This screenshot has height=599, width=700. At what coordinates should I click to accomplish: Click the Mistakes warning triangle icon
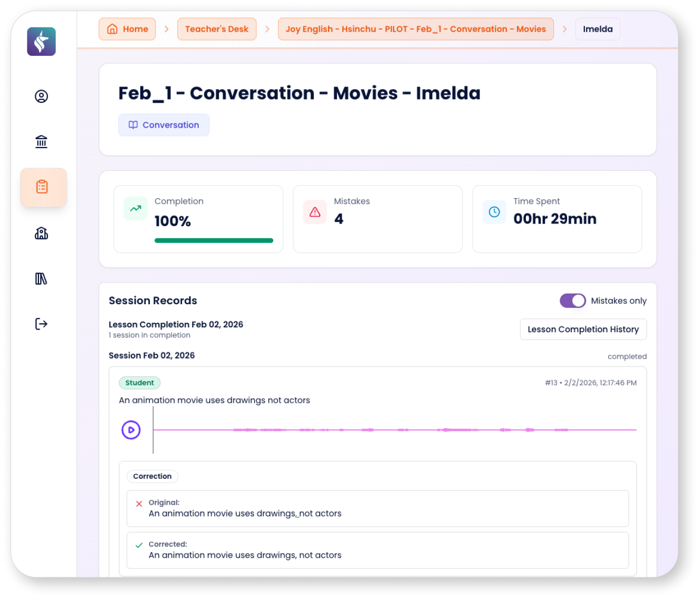(315, 212)
